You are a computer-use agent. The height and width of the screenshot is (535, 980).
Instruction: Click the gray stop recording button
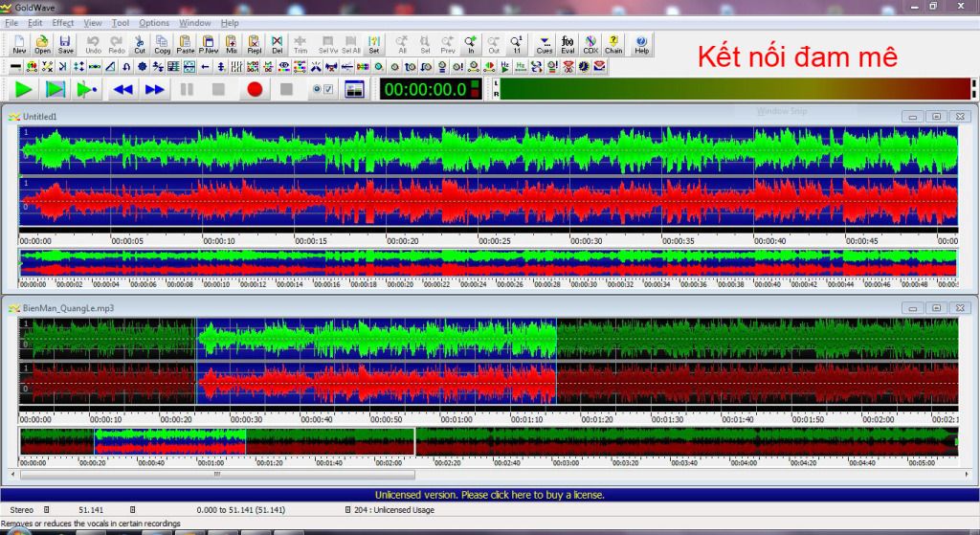(x=286, y=89)
